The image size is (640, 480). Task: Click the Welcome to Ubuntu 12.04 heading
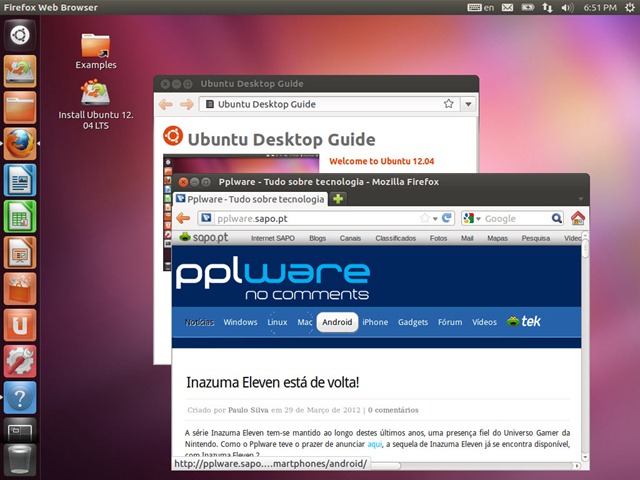382,161
